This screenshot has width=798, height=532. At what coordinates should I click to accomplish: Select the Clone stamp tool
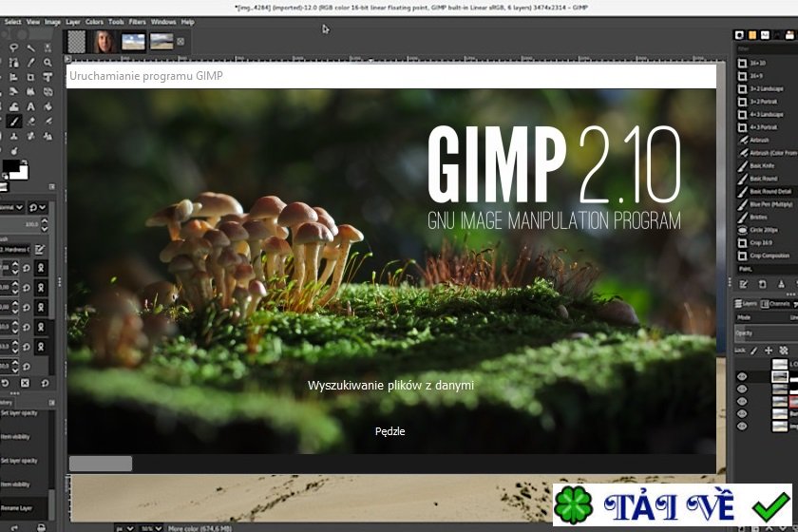click(13, 137)
